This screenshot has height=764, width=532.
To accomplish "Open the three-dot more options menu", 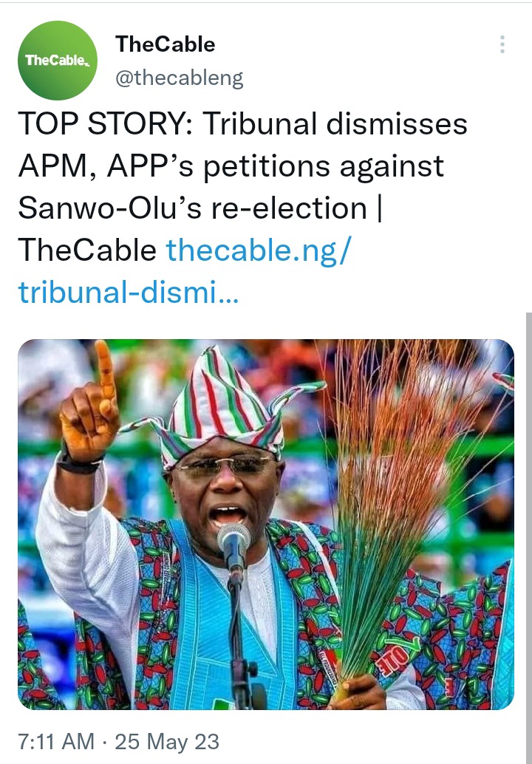I will click(502, 44).
